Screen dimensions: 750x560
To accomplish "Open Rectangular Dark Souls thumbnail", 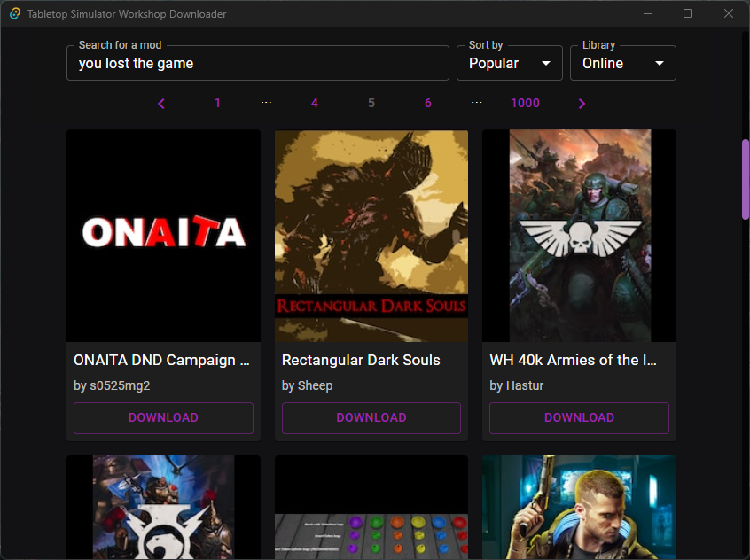I will click(371, 236).
